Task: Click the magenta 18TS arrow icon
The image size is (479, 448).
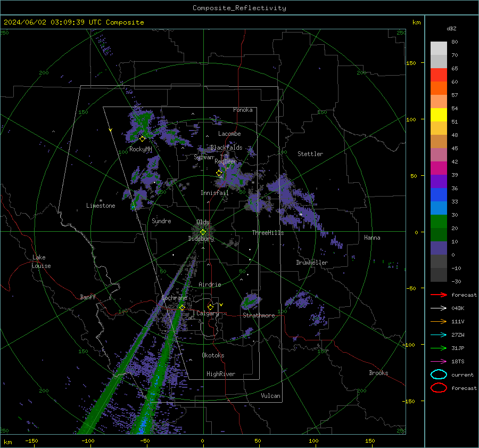Action: point(439,362)
